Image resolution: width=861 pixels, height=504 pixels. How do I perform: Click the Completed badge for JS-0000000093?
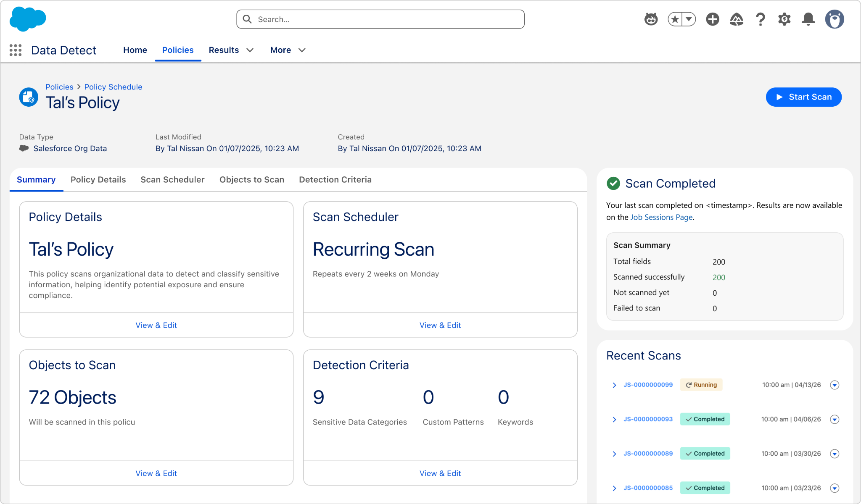tap(705, 419)
